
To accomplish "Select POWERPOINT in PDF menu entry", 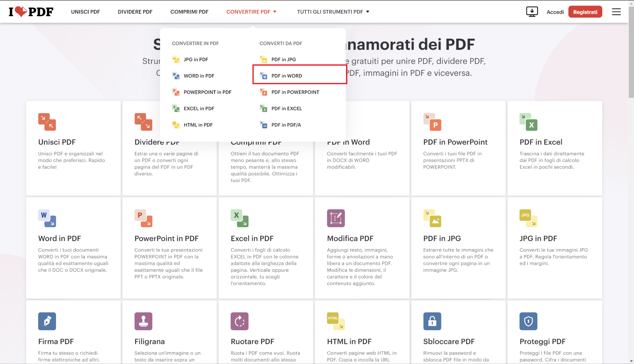I will click(x=207, y=92).
